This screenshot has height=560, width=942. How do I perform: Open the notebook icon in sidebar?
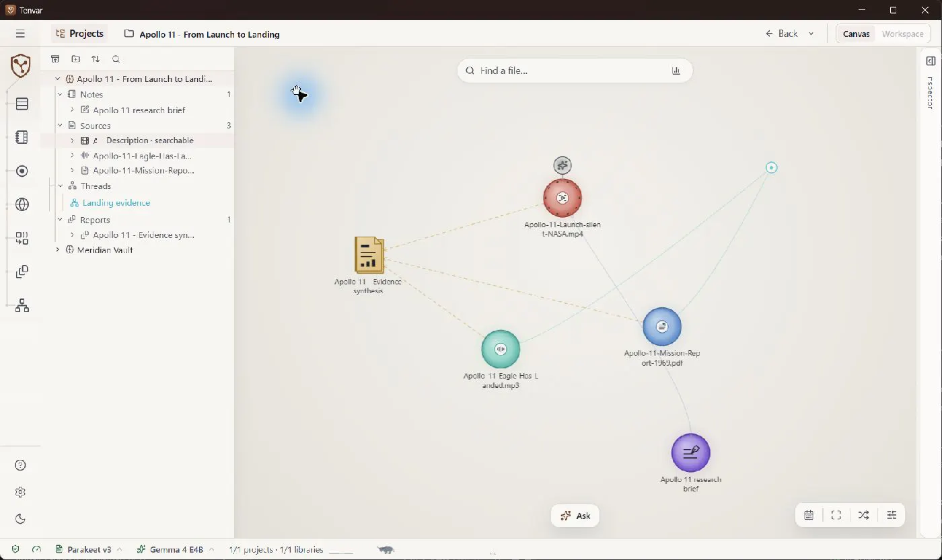pos(22,137)
